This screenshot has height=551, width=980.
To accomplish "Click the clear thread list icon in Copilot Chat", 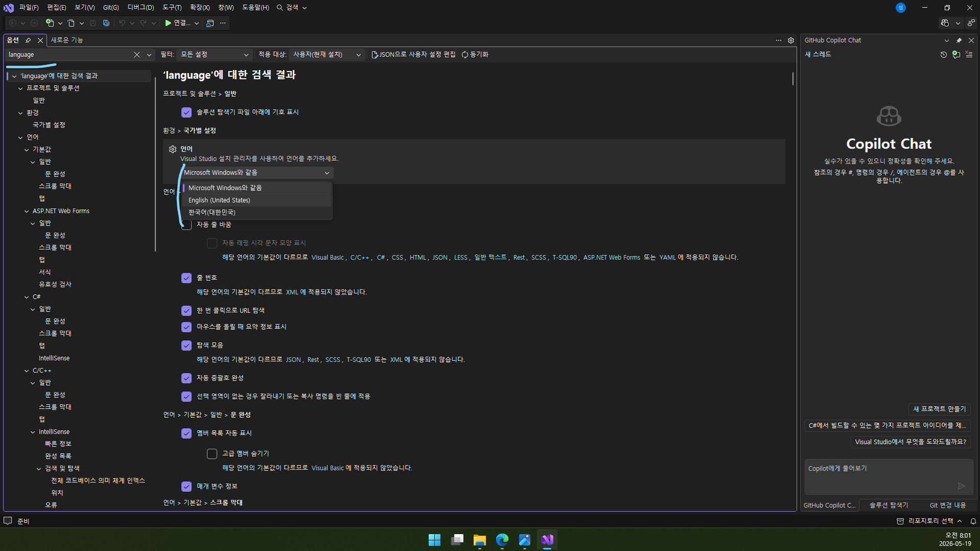I will [969, 55].
